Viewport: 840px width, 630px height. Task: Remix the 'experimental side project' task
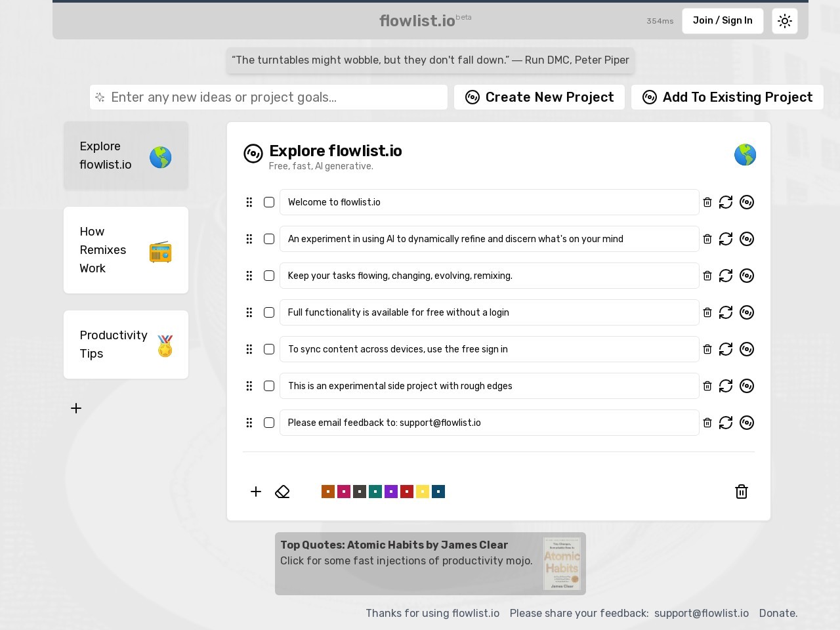(x=747, y=386)
